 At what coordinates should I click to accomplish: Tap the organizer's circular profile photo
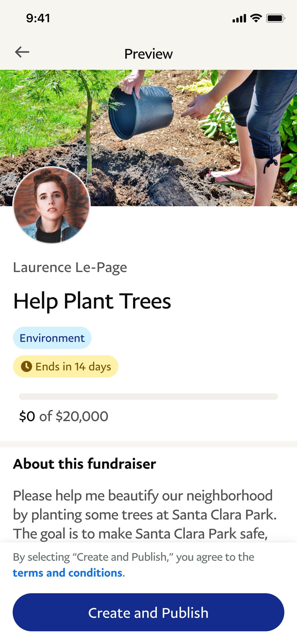pos(52,205)
